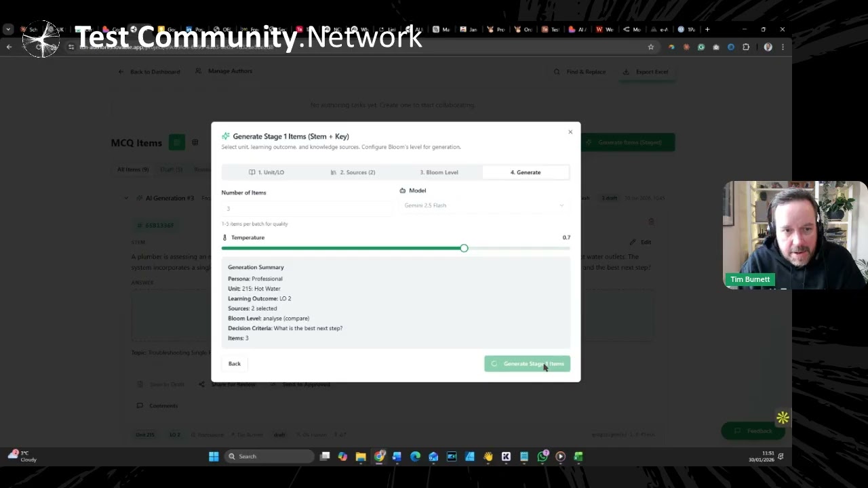Open the Comments section below the item
Image resolution: width=868 pixels, height=488 pixels.
pyautogui.click(x=157, y=406)
